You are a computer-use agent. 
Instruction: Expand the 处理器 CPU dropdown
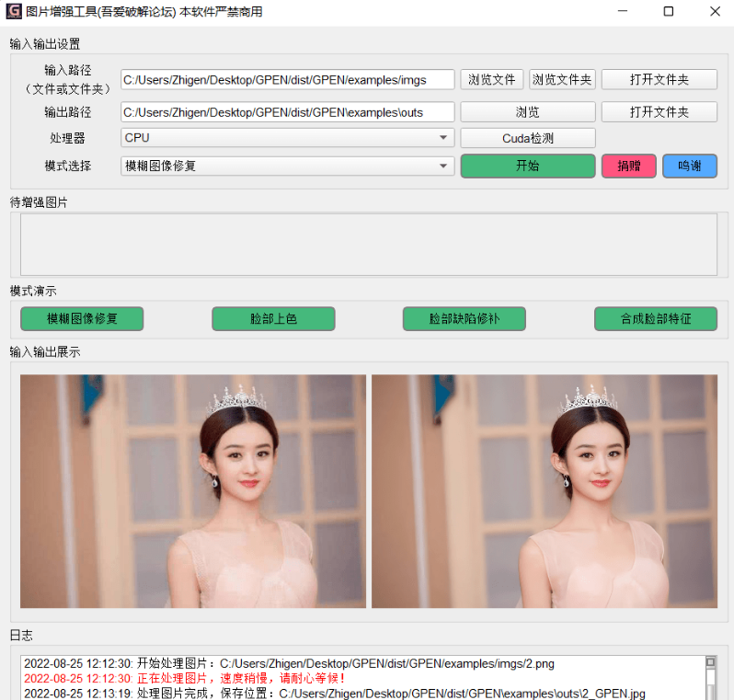pyautogui.click(x=287, y=138)
